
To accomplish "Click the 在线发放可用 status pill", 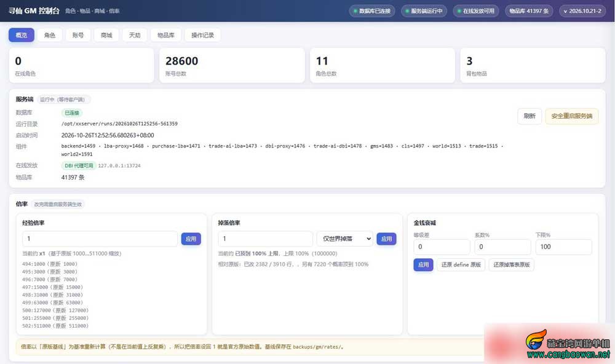I will [x=476, y=11].
